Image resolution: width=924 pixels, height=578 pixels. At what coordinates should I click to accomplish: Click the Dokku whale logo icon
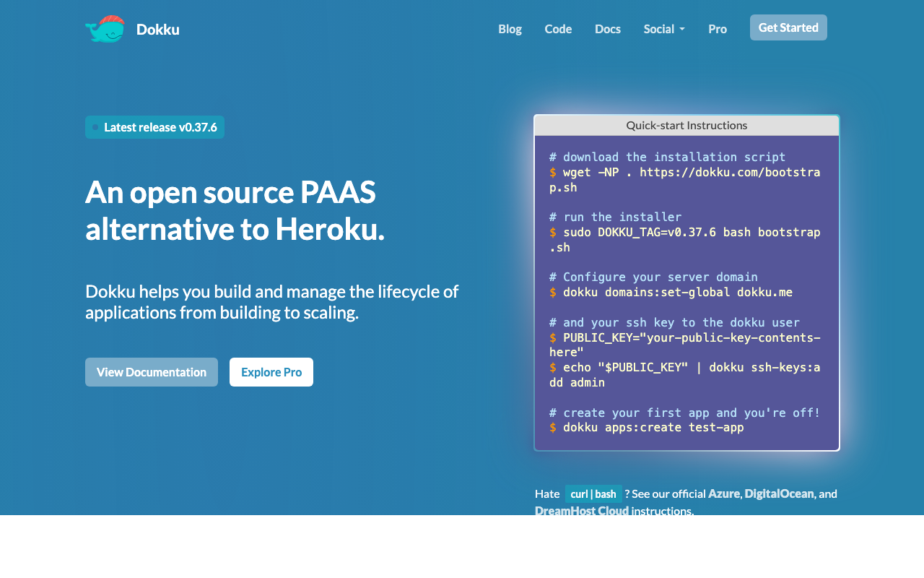105,29
